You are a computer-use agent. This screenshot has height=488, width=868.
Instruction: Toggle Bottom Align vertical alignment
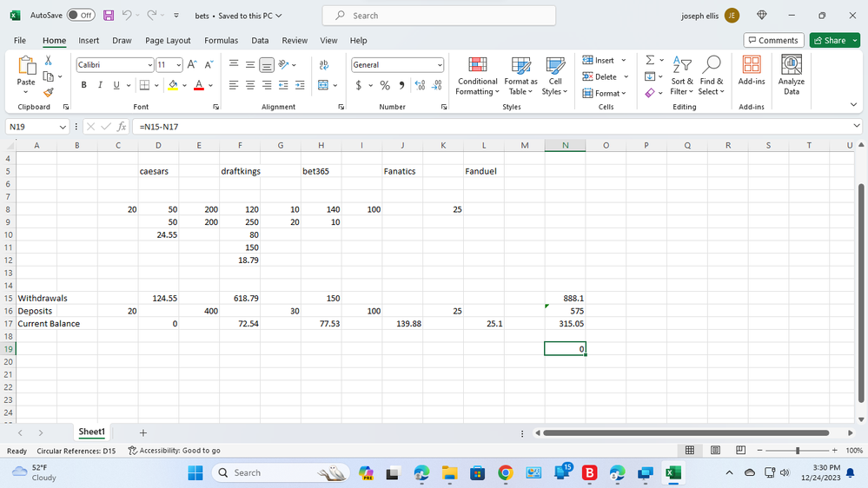point(267,65)
